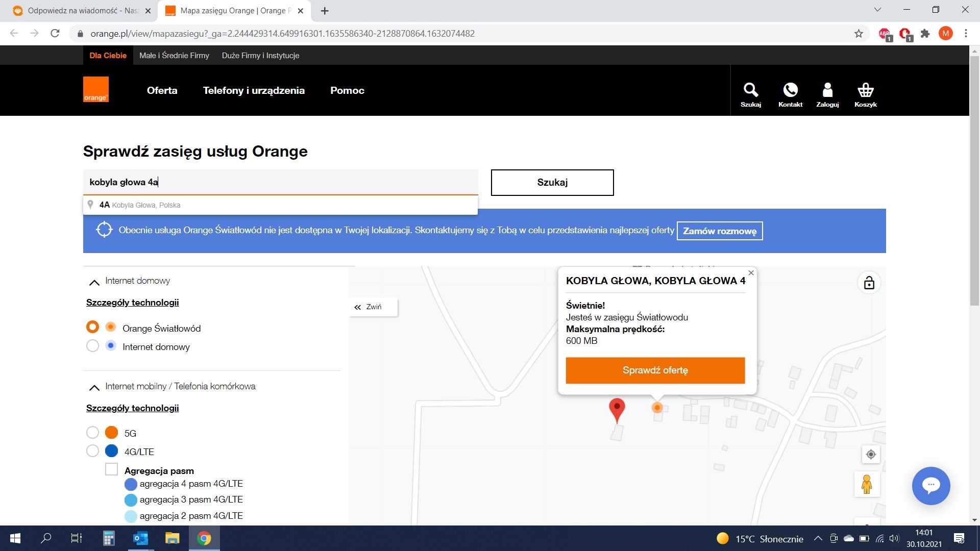Click the Zamów rozmowę button
Screen dimensions: 980x551
pyautogui.click(x=719, y=231)
